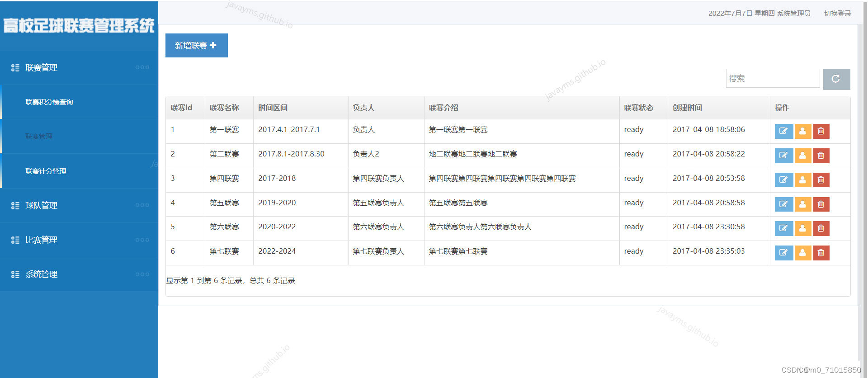Delete 第六联赛 with trash icon
Viewport: 868px width, 378px height.
[821, 228]
